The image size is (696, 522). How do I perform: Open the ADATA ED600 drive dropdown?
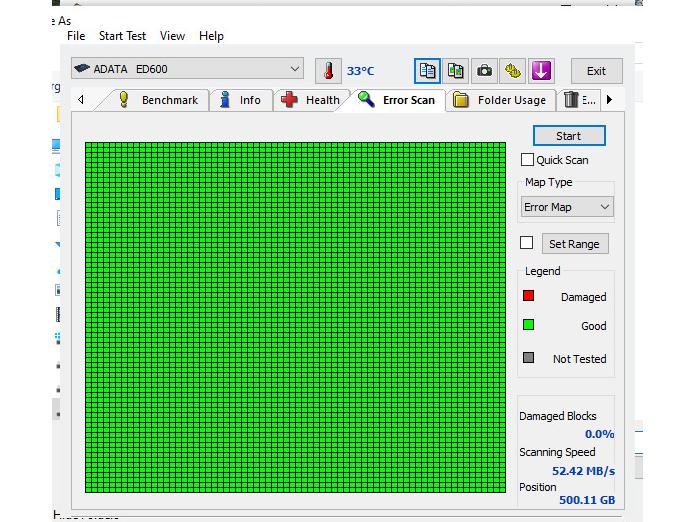point(187,69)
